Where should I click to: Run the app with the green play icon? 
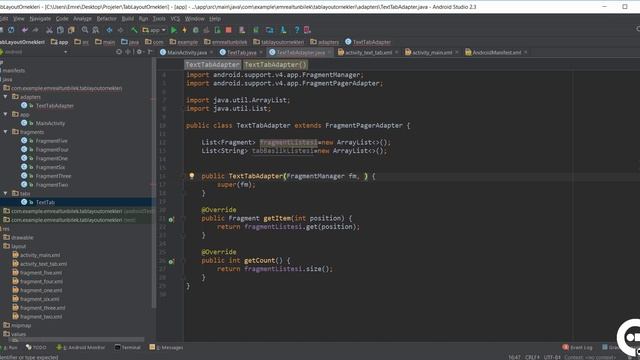coord(174,30)
